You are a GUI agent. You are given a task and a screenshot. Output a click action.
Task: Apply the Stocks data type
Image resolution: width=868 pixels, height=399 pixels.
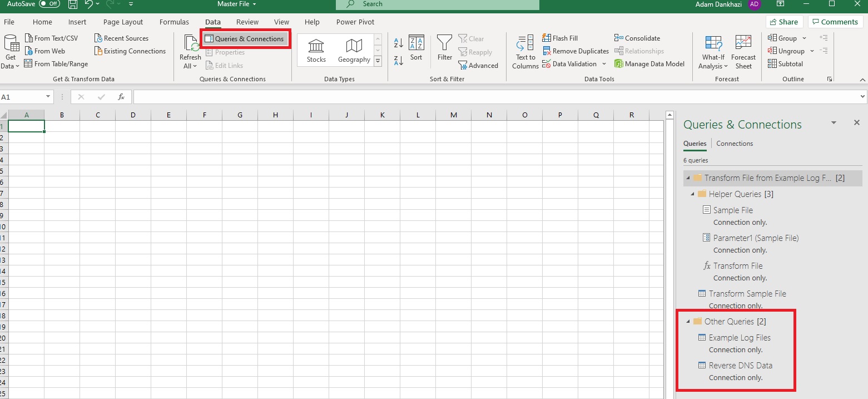[x=316, y=50]
